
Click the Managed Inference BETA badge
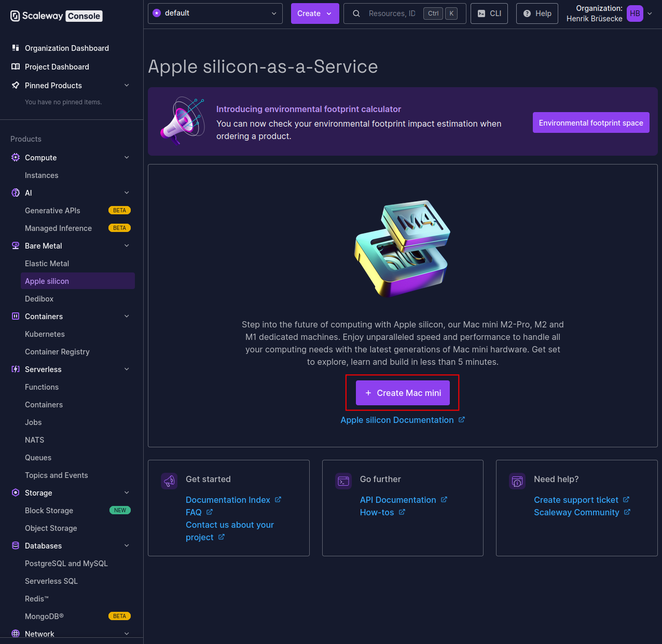119,228
